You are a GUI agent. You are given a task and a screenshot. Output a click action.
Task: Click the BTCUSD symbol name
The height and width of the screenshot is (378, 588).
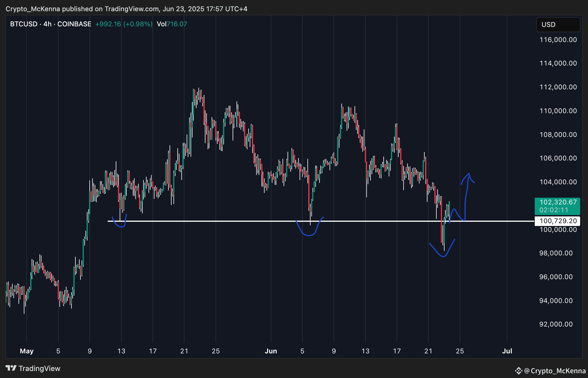click(x=24, y=24)
